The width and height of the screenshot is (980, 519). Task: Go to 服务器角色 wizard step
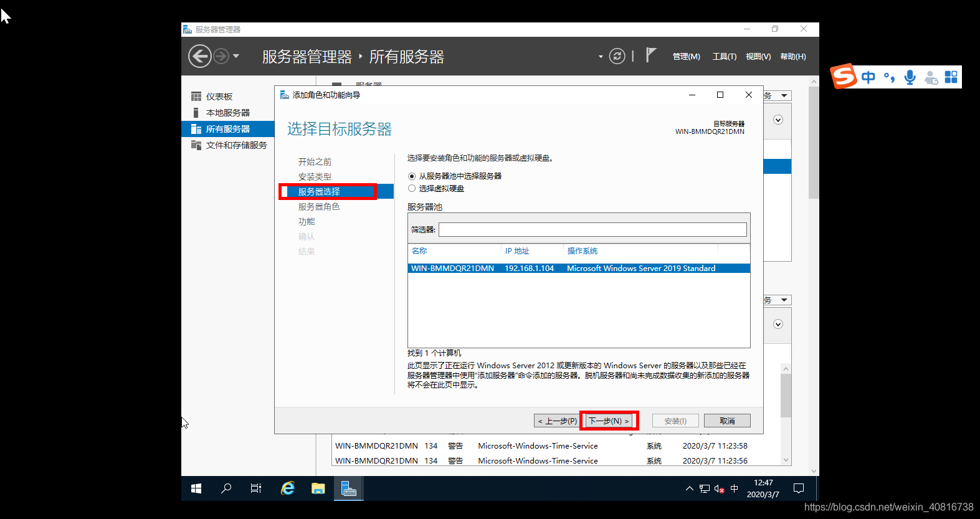pos(319,207)
